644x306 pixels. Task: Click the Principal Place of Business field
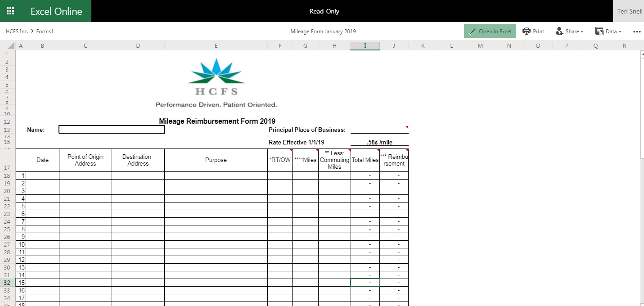pos(379,130)
